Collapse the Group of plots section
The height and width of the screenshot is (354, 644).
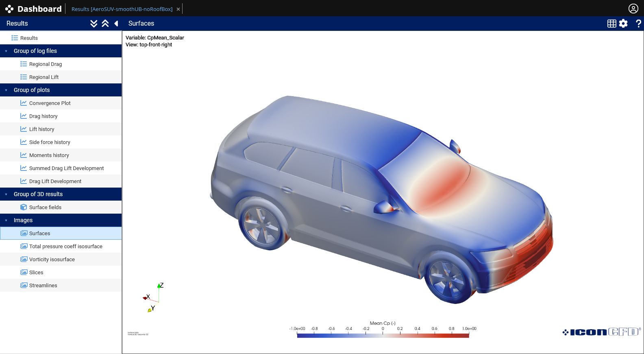pyautogui.click(x=6, y=90)
